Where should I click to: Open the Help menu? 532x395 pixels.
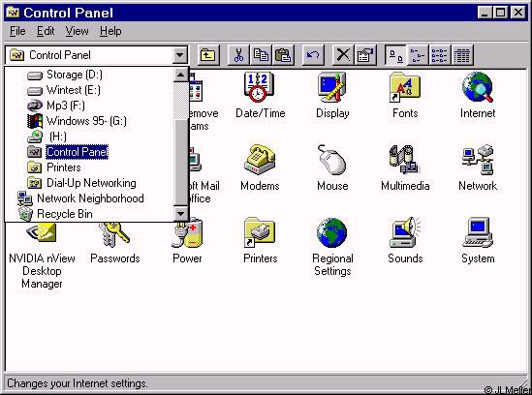(x=110, y=31)
